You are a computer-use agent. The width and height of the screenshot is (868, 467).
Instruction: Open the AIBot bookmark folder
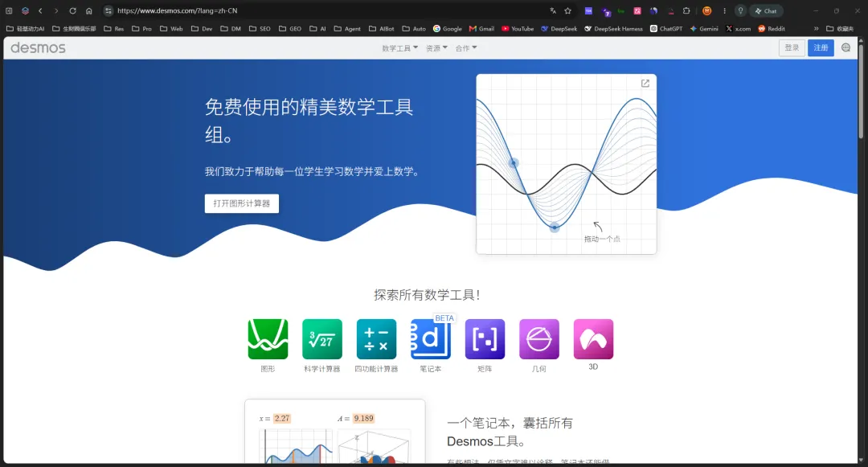pyautogui.click(x=382, y=28)
